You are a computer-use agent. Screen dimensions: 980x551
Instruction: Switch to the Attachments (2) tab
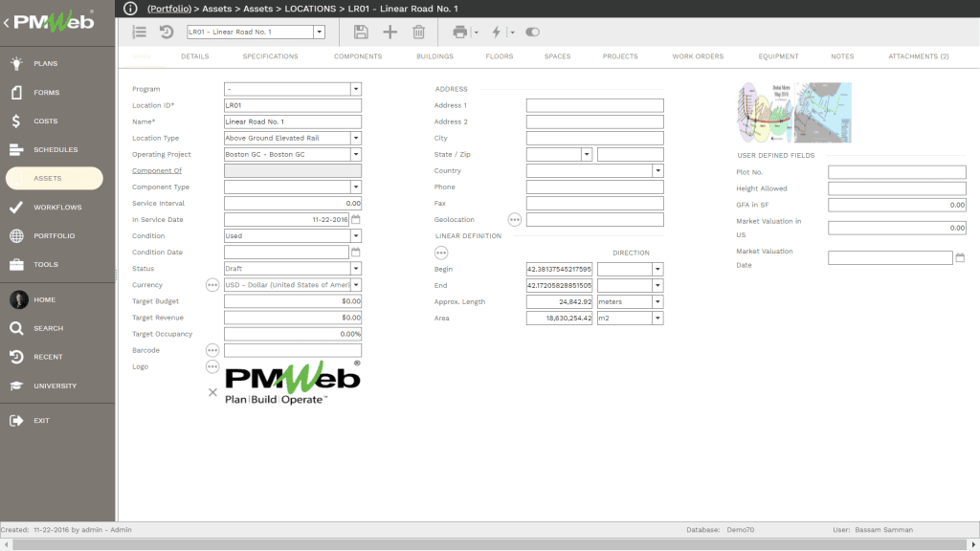pos(918,56)
